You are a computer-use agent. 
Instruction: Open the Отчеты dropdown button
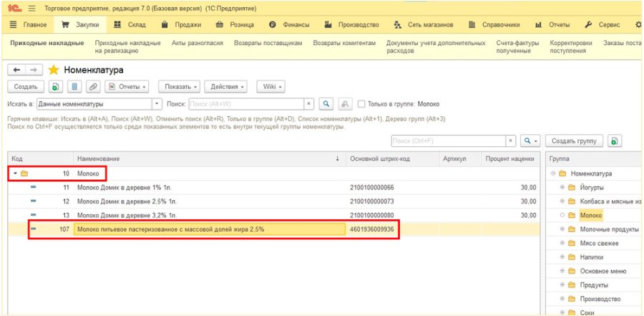click(127, 87)
